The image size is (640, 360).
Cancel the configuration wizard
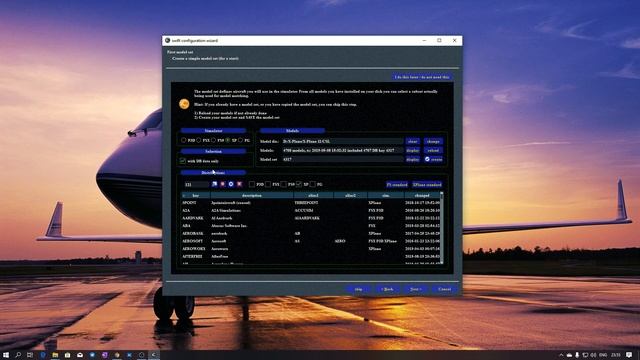coord(444,289)
